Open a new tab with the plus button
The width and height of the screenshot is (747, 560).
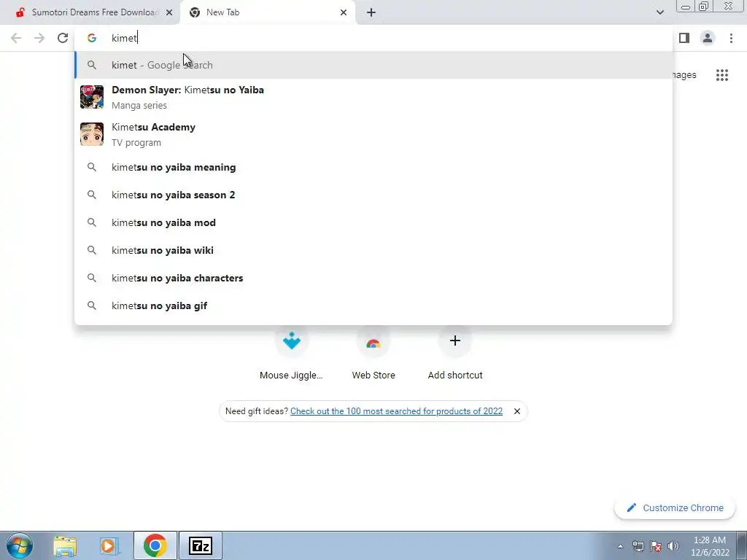371,12
